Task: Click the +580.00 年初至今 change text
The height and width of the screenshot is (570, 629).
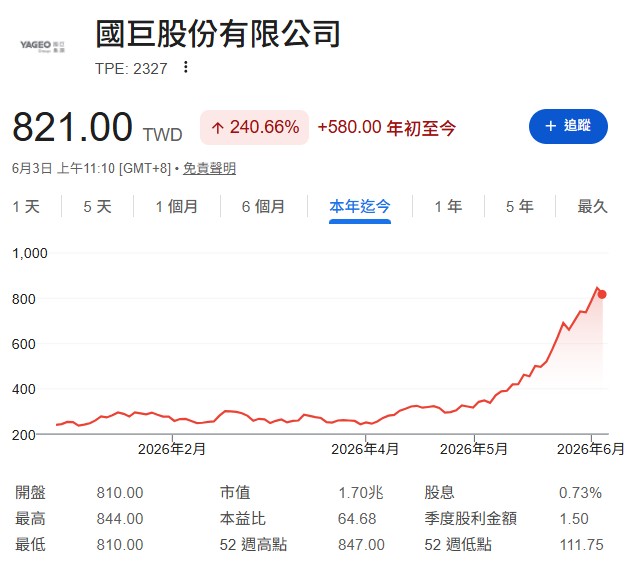Action: [387, 128]
